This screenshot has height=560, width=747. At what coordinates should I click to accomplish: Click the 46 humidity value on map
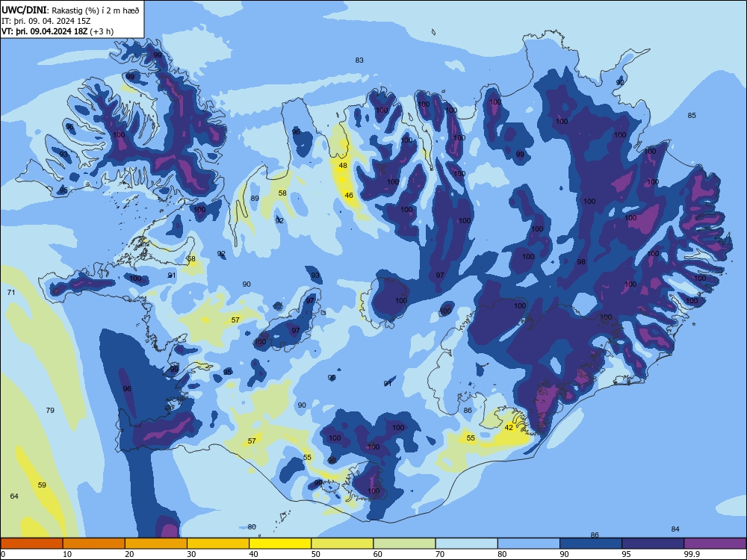pyautogui.click(x=349, y=195)
